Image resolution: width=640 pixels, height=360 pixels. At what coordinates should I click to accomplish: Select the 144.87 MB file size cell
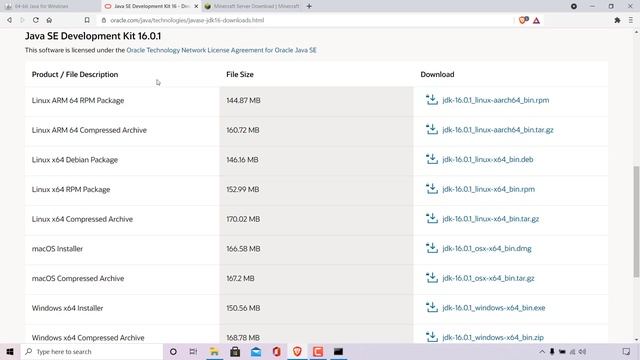243,100
